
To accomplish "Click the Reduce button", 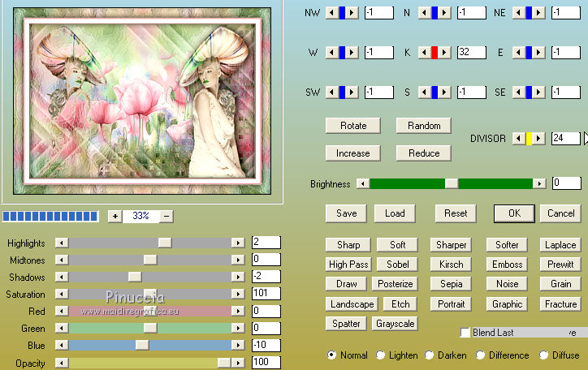I will pos(424,153).
